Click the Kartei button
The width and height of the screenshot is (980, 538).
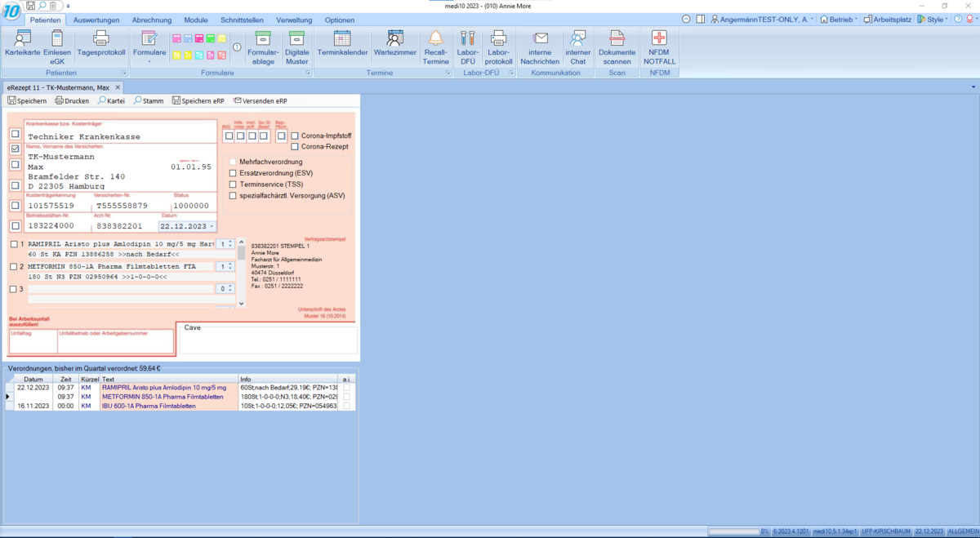coord(111,101)
